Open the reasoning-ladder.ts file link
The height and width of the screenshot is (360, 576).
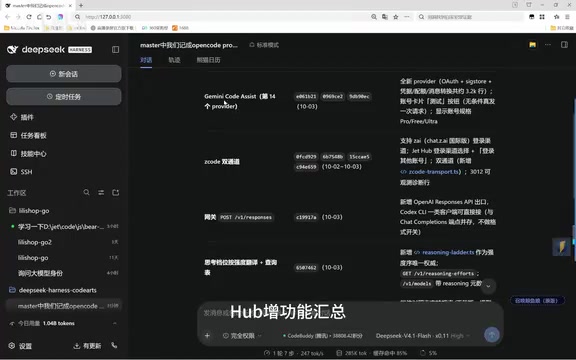pyautogui.click(x=444, y=252)
